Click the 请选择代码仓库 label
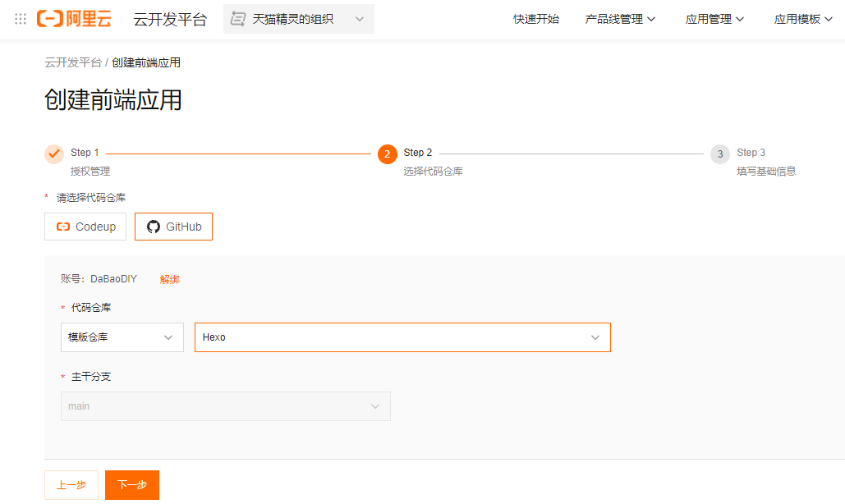845x504 pixels. [x=91, y=198]
